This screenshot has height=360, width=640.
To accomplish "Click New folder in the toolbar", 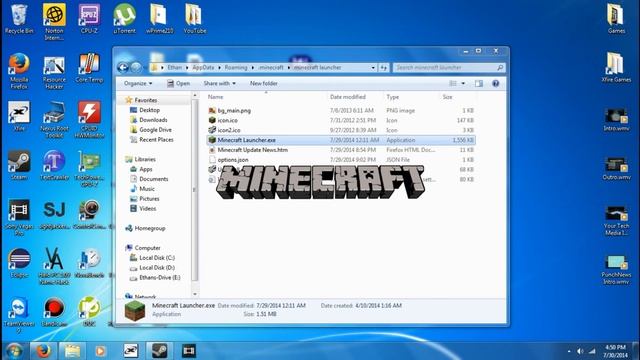I will point(264,83).
